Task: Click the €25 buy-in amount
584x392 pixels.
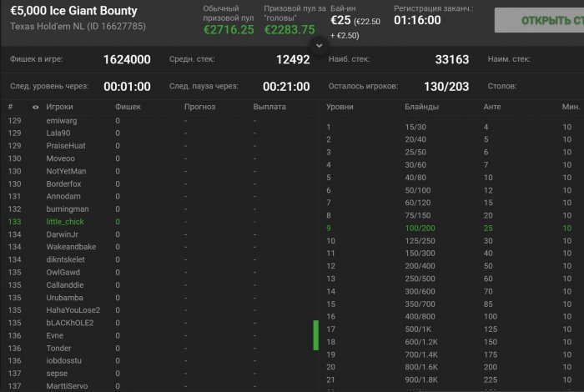Action: click(340, 20)
